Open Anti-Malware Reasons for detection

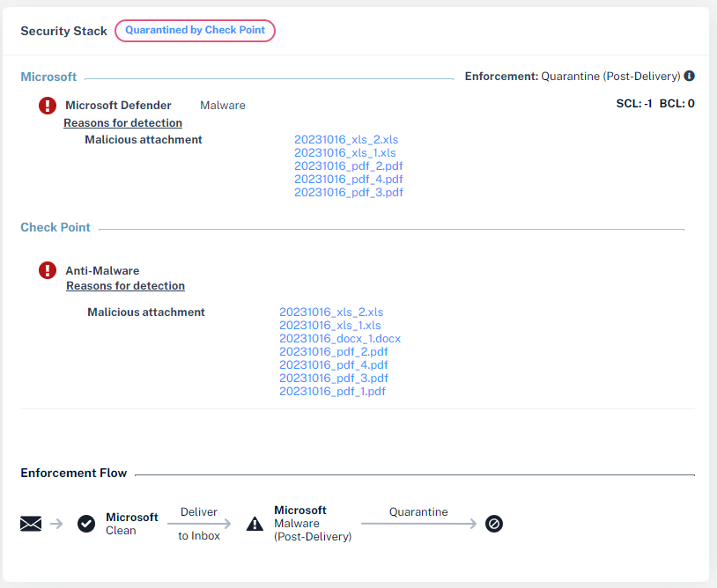coord(125,285)
